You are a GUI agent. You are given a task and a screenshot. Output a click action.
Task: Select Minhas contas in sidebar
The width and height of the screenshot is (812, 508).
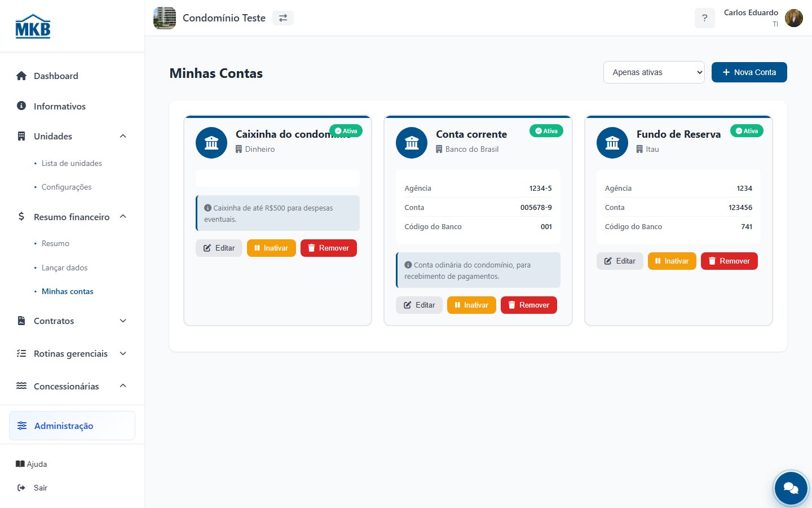click(68, 291)
